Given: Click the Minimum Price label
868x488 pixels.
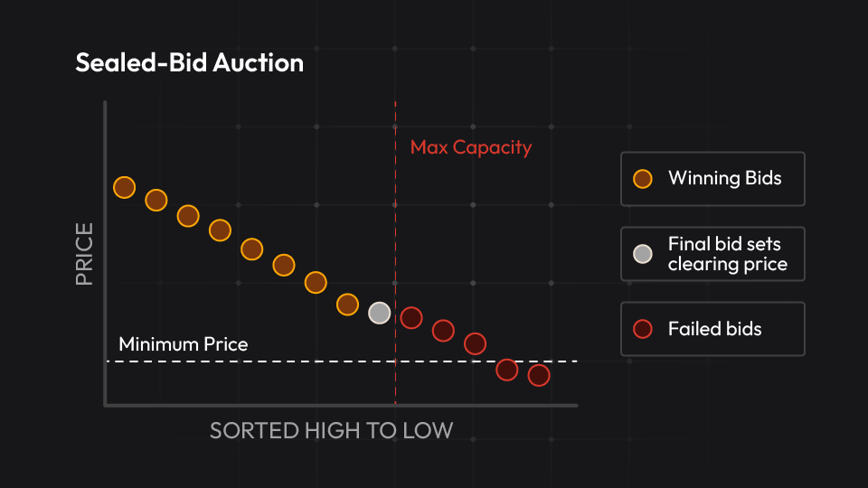Looking at the screenshot, I should click(x=183, y=344).
